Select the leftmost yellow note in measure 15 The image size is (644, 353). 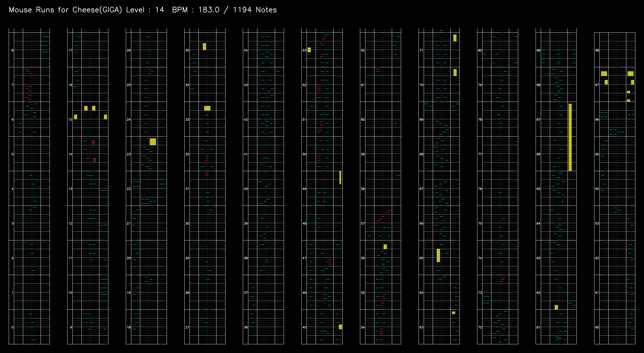coord(75,117)
